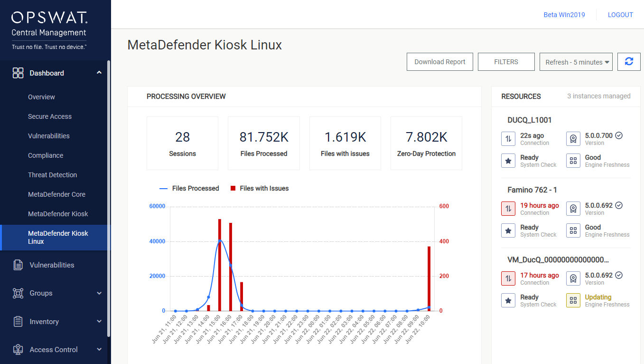644x364 pixels.
Task: Open Beta Win2019 account link
Action: pyautogui.click(x=564, y=15)
